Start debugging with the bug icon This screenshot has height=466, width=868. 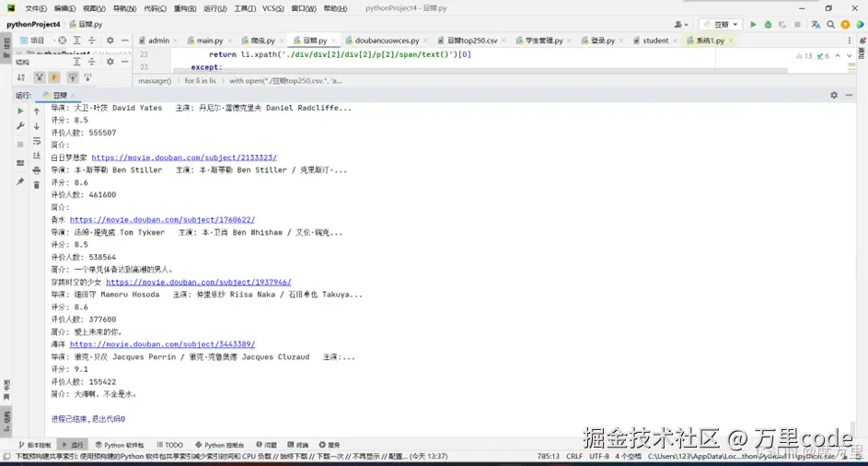coord(768,24)
